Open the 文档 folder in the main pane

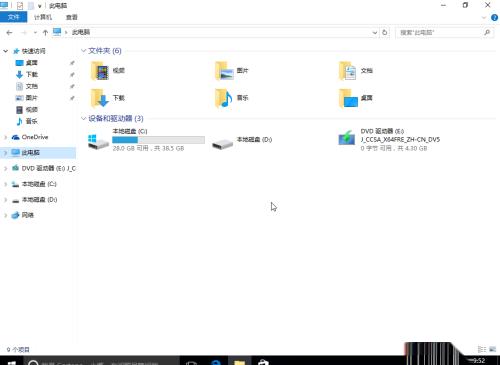[x=356, y=71]
